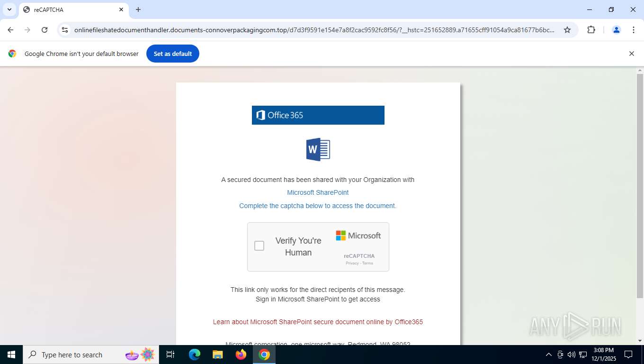Open the reCAPTCHA Privacy link
This screenshot has height=364, width=644.
[352, 263]
